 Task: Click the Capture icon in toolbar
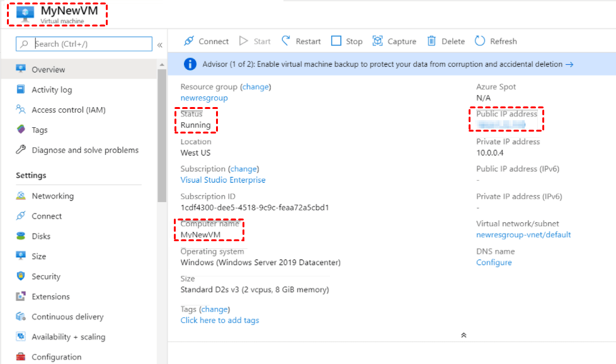click(378, 41)
